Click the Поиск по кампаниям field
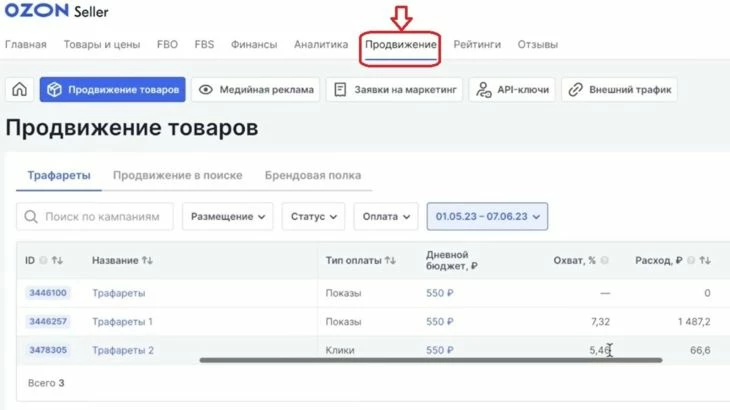 [x=95, y=216]
